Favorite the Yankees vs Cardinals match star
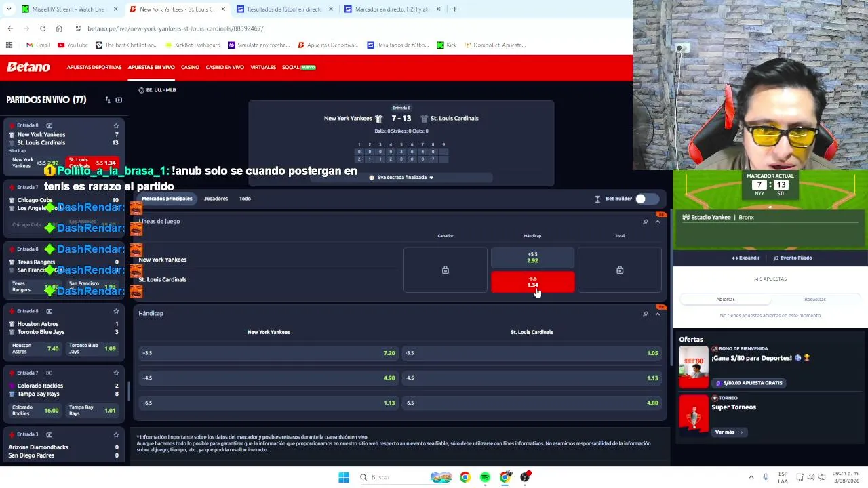This screenshot has height=488, width=868. tap(116, 125)
